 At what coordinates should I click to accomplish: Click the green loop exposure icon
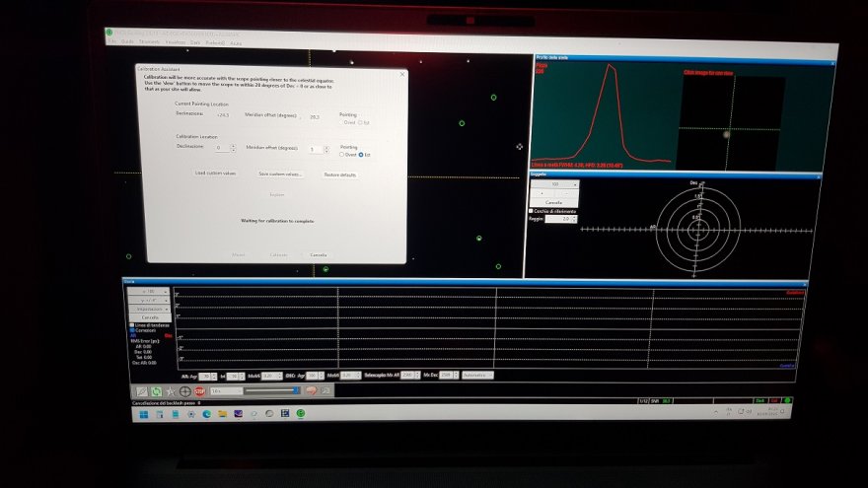tap(156, 391)
